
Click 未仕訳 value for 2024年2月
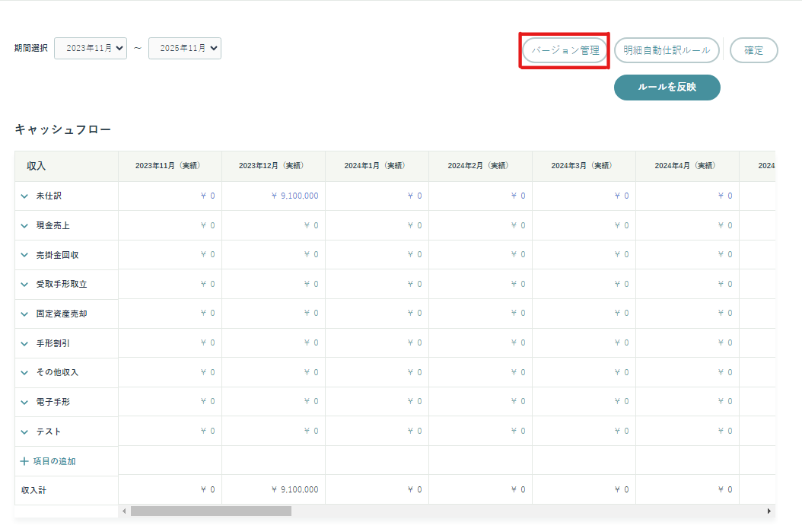(x=518, y=196)
